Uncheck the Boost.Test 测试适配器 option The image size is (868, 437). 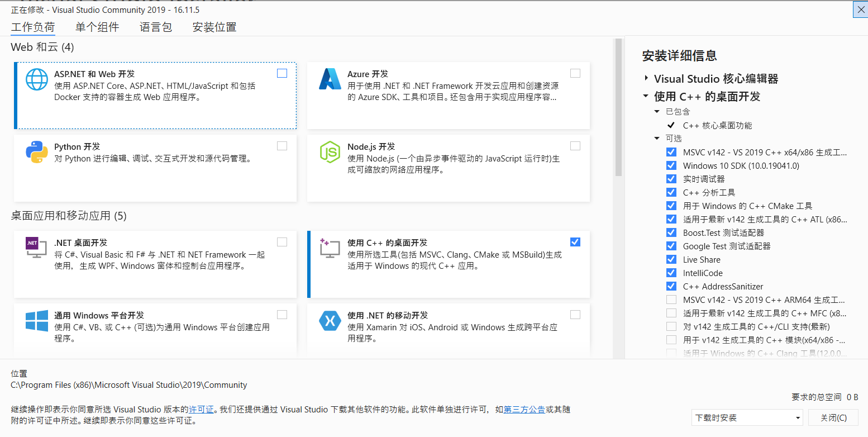[671, 232]
